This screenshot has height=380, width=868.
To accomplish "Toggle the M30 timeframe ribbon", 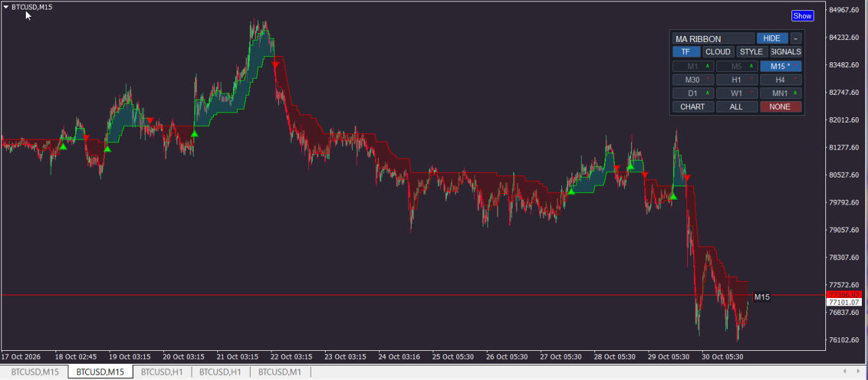I will (693, 80).
